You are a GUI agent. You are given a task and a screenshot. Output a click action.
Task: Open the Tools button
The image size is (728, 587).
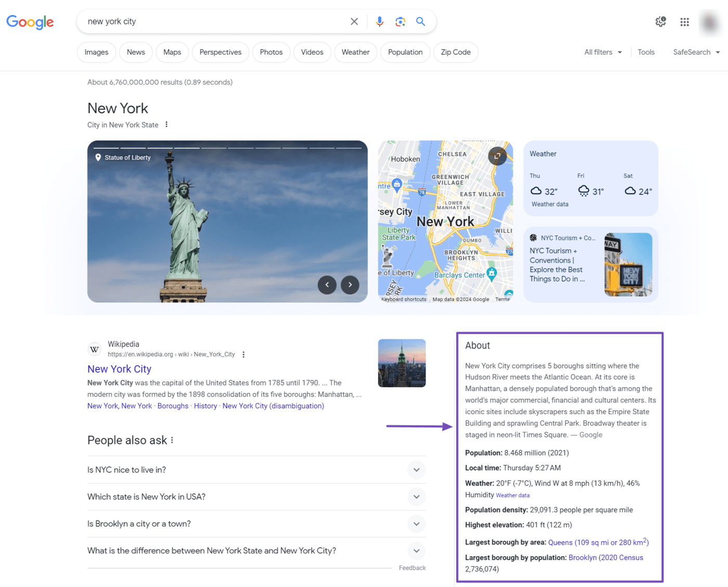point(646,52)
